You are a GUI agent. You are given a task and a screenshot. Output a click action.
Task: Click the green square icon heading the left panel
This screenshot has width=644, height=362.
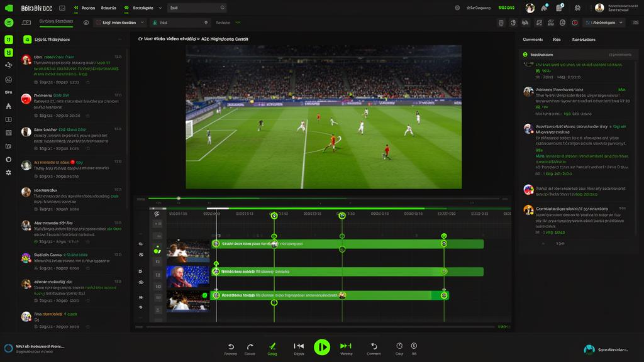28,40
